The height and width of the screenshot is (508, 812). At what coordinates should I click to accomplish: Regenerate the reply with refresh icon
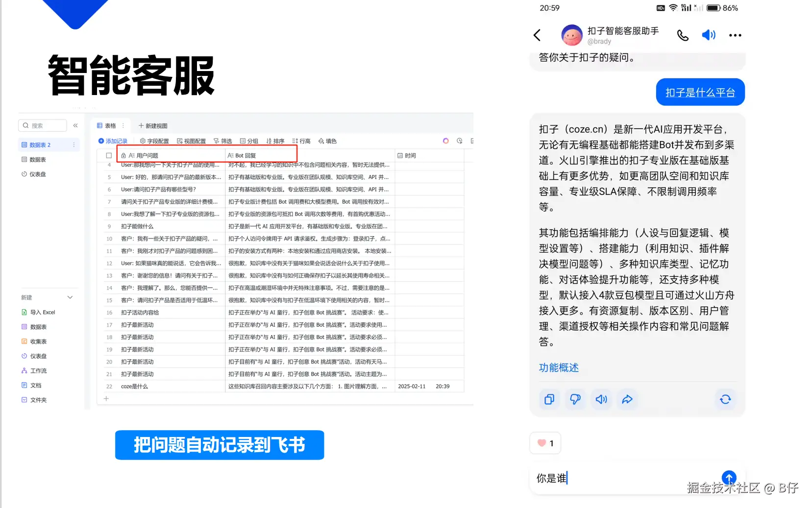tap(726, 399)
